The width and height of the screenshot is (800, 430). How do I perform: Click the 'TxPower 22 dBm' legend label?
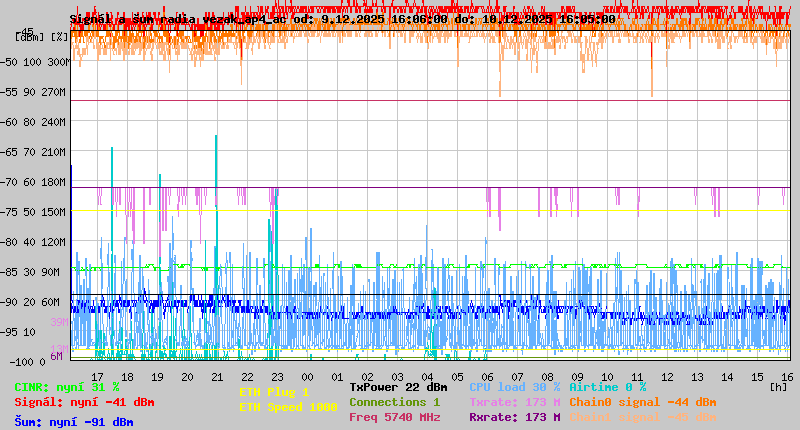(x=398, y=387)
